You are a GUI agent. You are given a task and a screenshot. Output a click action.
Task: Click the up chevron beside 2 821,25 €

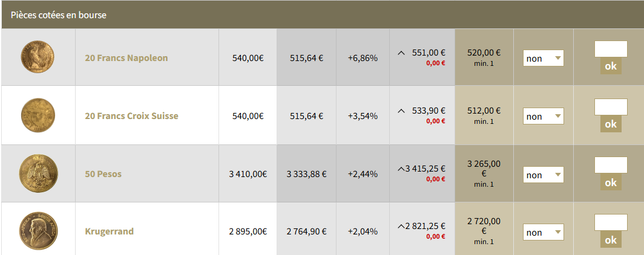coord(401,227)
